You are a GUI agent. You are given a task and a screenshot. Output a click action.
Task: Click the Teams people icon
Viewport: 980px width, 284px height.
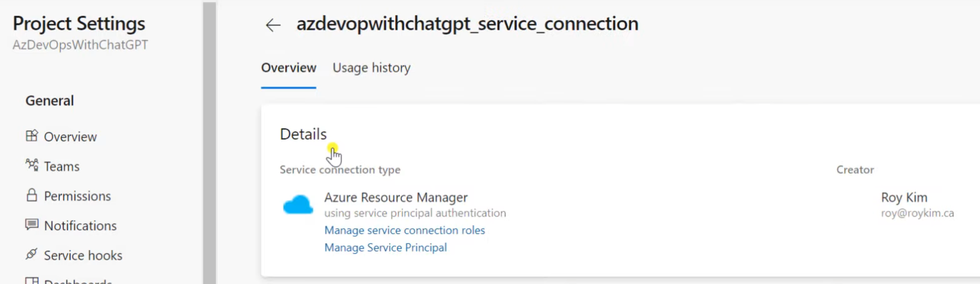tap(32, 165)
